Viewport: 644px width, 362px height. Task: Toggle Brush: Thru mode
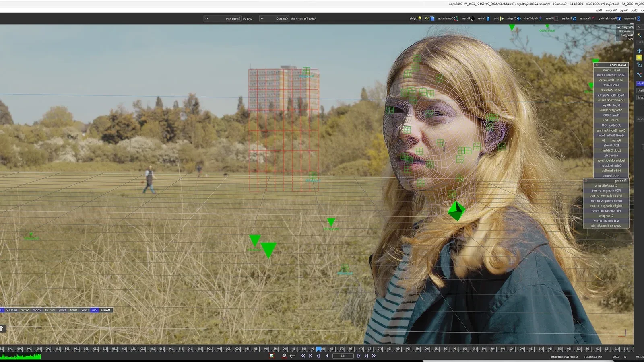pyautogui.click(x=611, y=120)
